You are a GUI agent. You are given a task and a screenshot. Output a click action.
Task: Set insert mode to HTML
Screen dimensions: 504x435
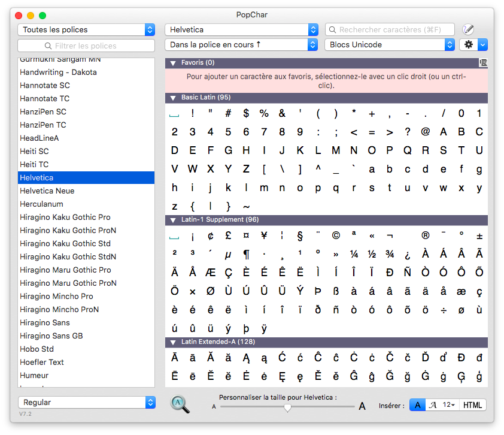pos(472,405)
